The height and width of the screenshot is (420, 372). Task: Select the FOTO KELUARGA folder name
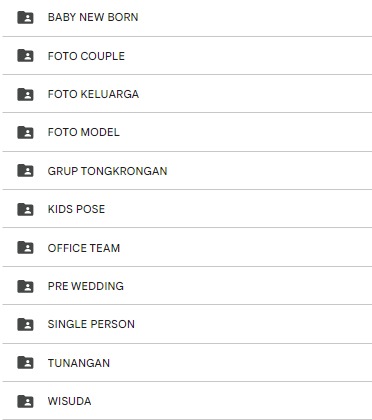[x=93, y=94]
